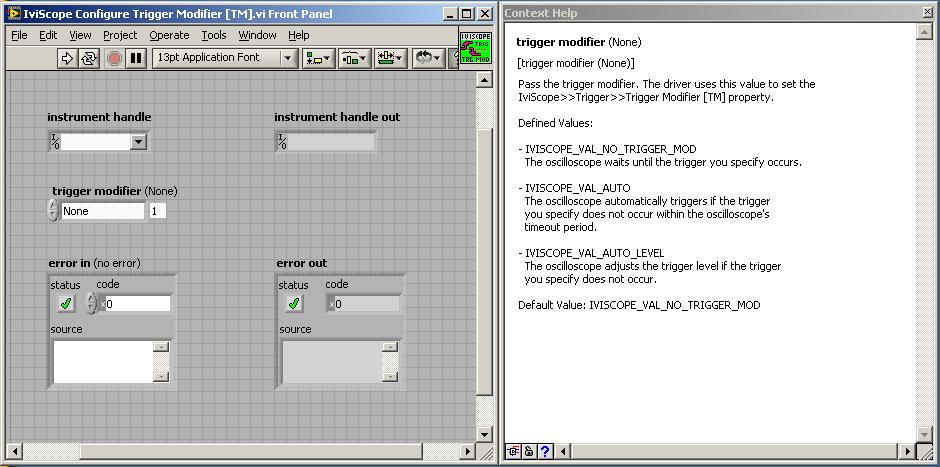Image resolution: width=940 pixels, height=467 pixels.
Task: Toggle the error in status checkmark
Action: click(x=66, y=303)
